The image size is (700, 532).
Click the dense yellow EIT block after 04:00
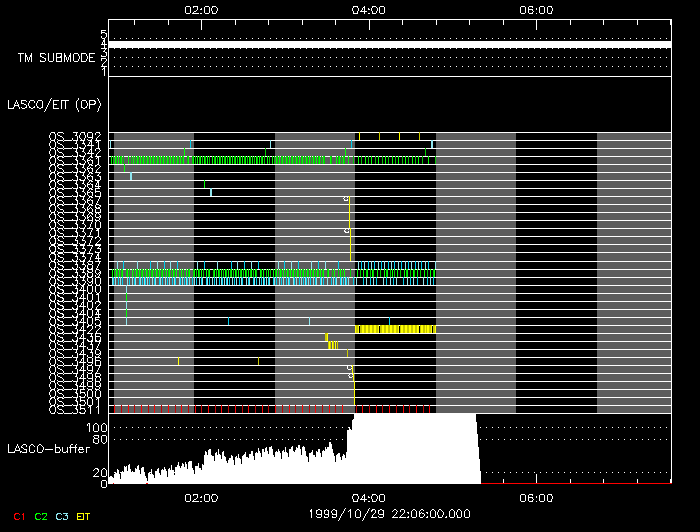point(396,329)
